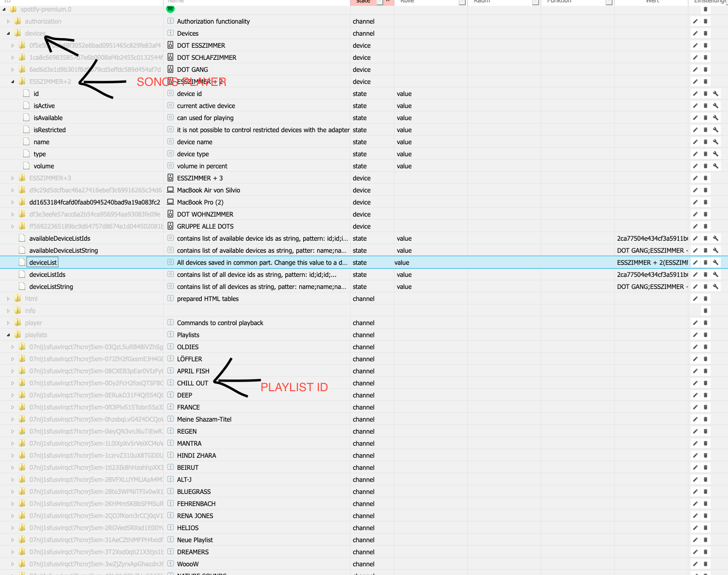Delete the info folder with trash icon
This screenshot has height=575, width=728.
point(705,311)
